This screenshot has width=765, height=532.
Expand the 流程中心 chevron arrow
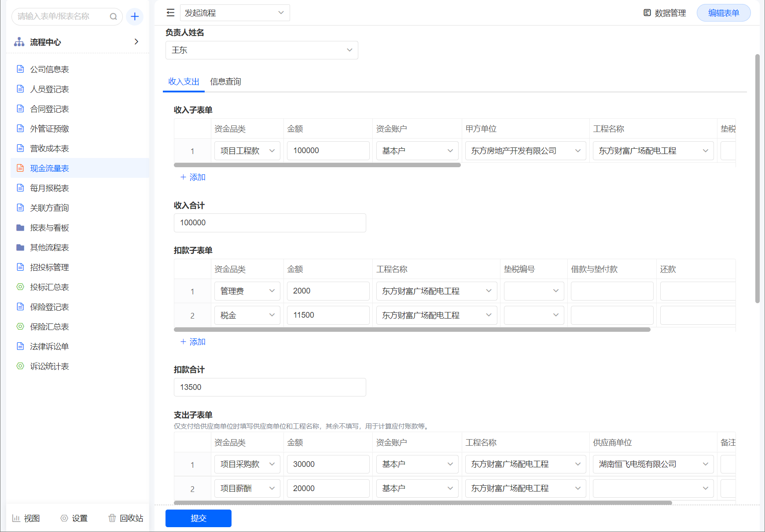click(x=136, y=41)
